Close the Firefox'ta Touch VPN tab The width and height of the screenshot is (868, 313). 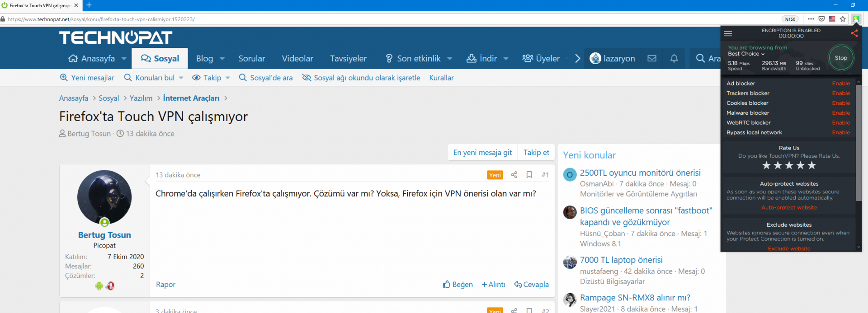(76, 5)
